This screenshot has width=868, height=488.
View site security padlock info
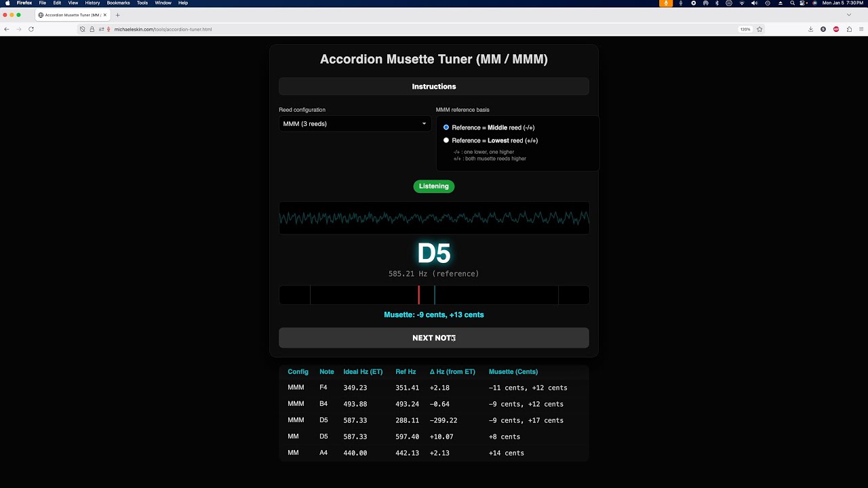[92, 29]
